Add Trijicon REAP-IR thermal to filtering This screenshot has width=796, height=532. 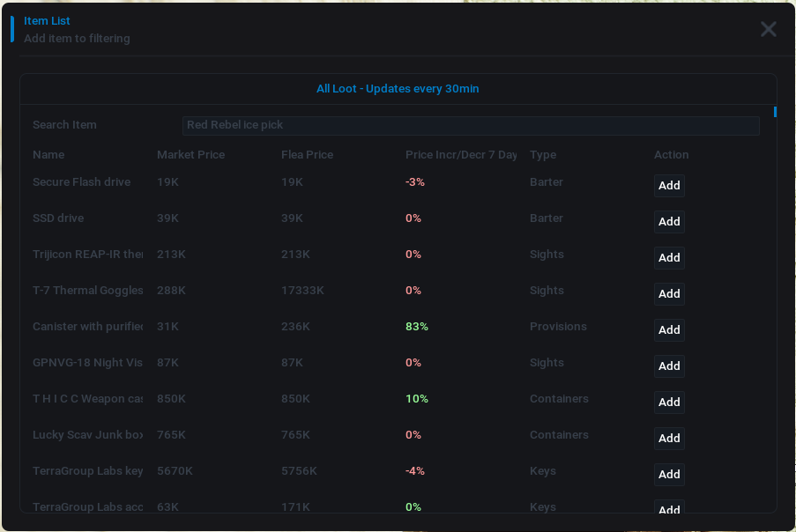[669, 258]
